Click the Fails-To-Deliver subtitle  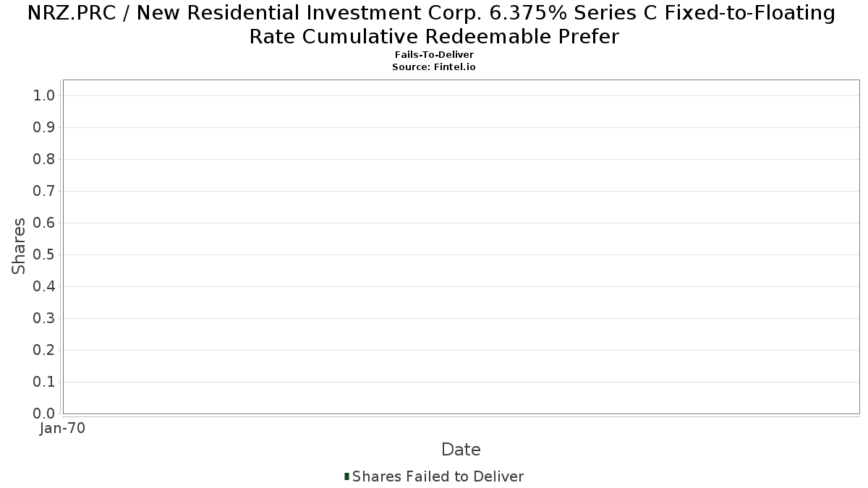pos(434,55)
